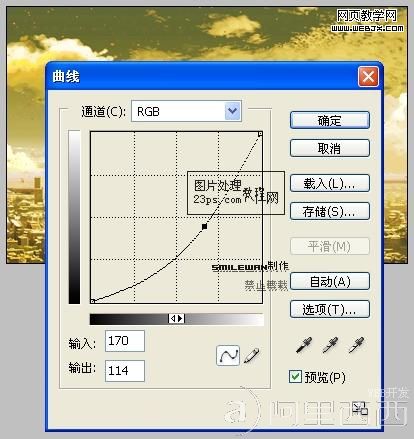The width and height of the screenshot is (414, 439).
Task: Click the dialog expand icon at bottom right
Action: 360,408
